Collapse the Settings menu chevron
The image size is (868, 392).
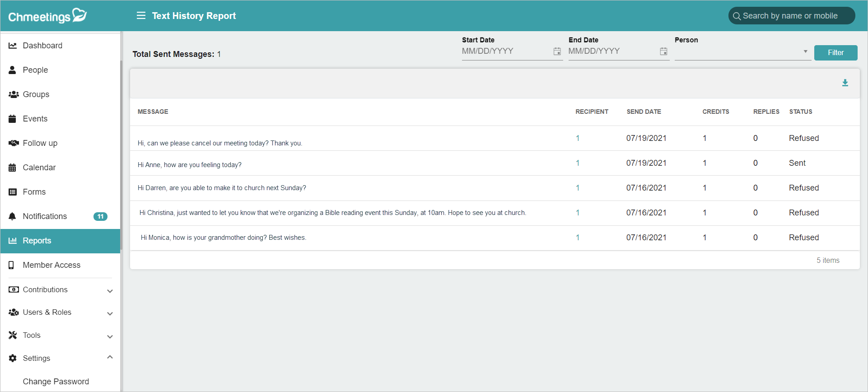[x=110, y=357]
